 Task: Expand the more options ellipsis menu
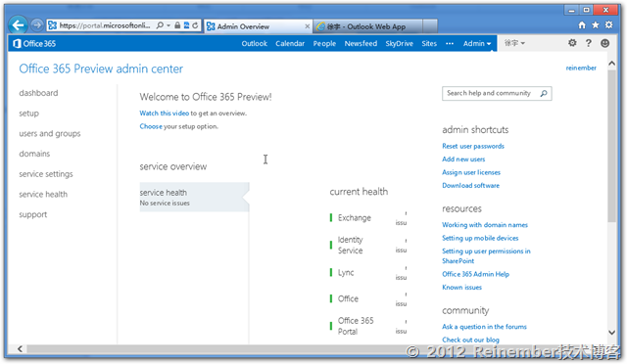pos(450,44)
